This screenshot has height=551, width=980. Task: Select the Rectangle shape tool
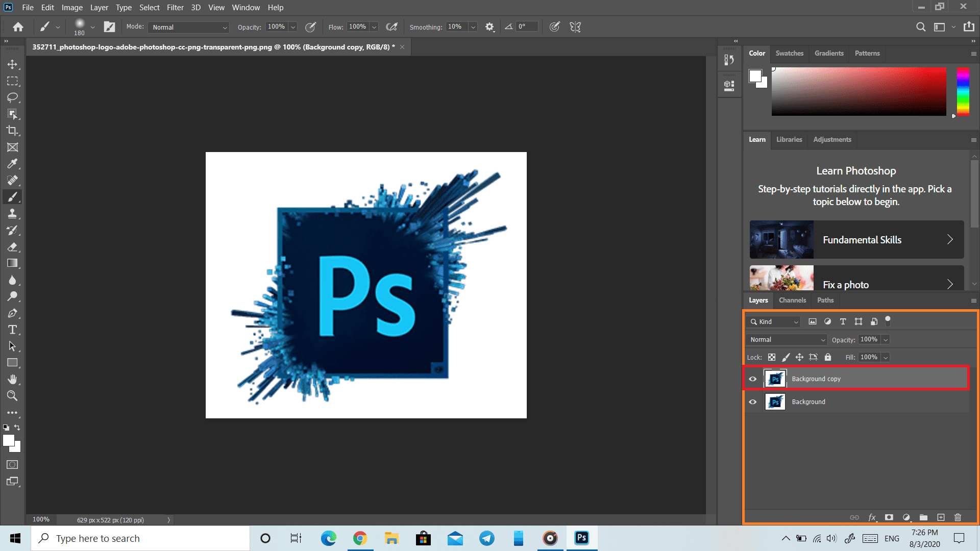pos(12,363)
